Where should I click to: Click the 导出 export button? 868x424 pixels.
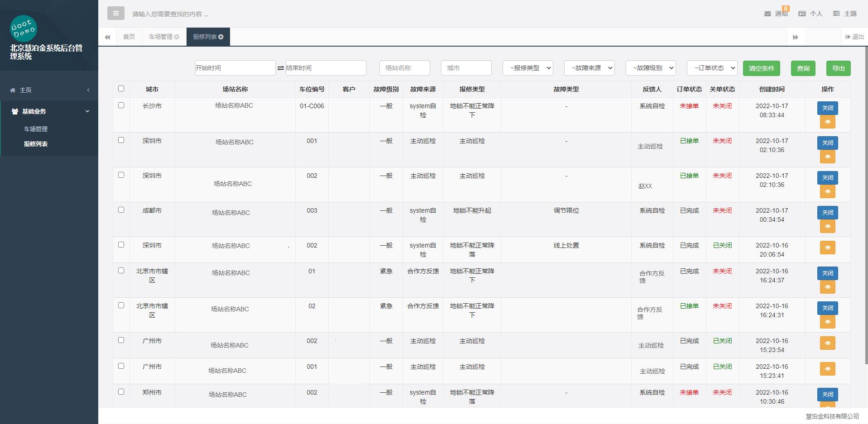click(838, 68)
